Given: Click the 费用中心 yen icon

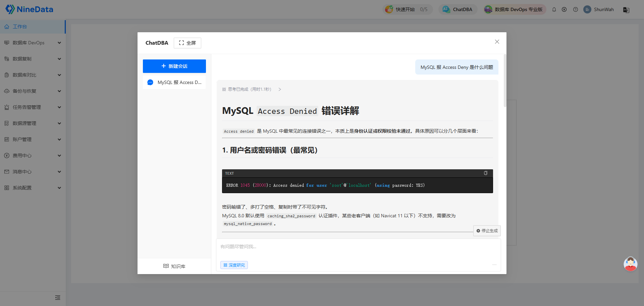Looking at the screenshot, I should pos(7,156).
